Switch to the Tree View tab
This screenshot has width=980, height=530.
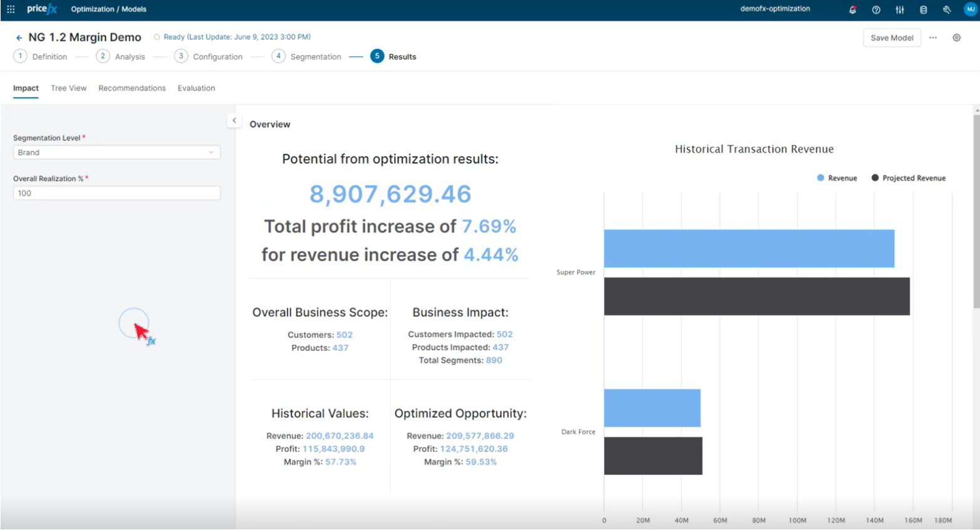coord(68,88)
